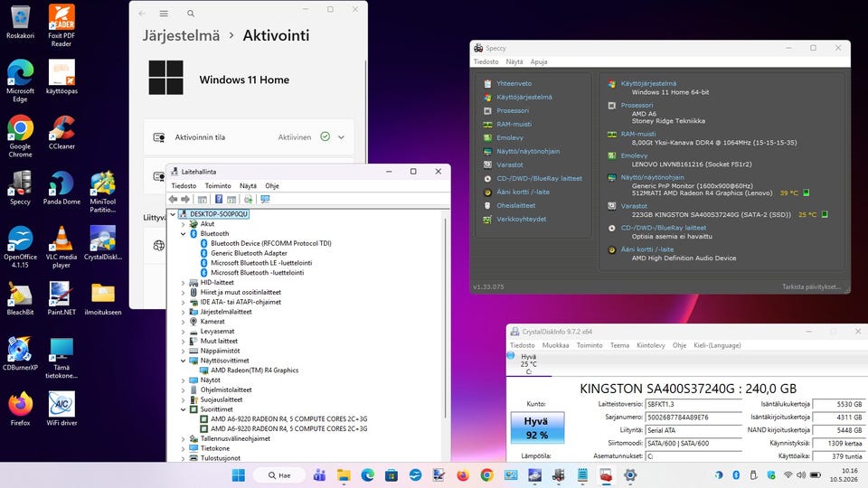Select Prosessori in Speccy sidebar

click(513, 110)
